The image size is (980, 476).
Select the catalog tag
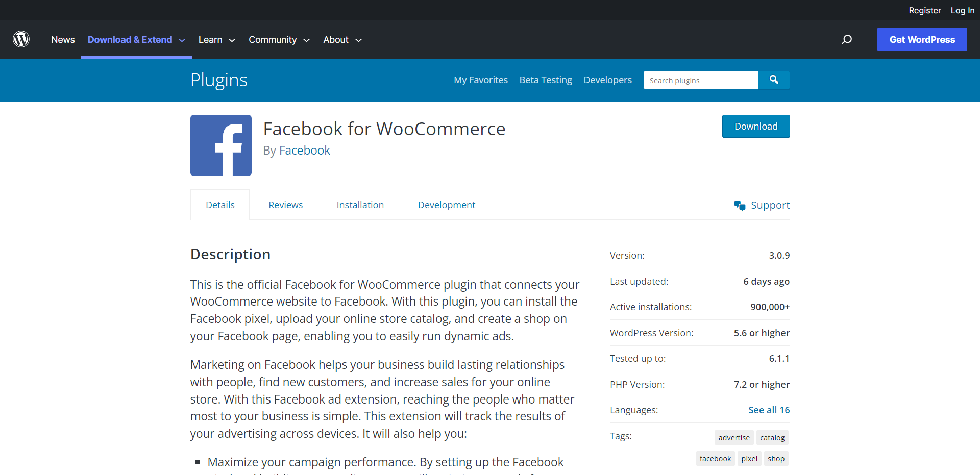coord(772,437)
